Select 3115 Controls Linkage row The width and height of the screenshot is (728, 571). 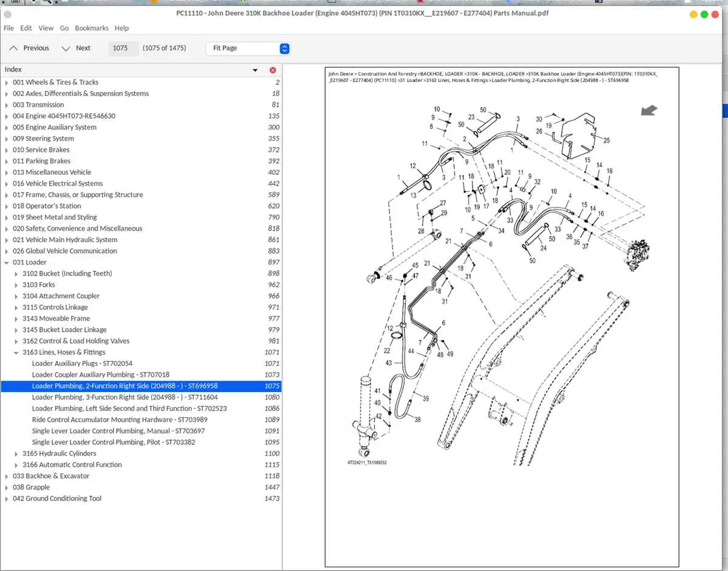coord(141,307)
